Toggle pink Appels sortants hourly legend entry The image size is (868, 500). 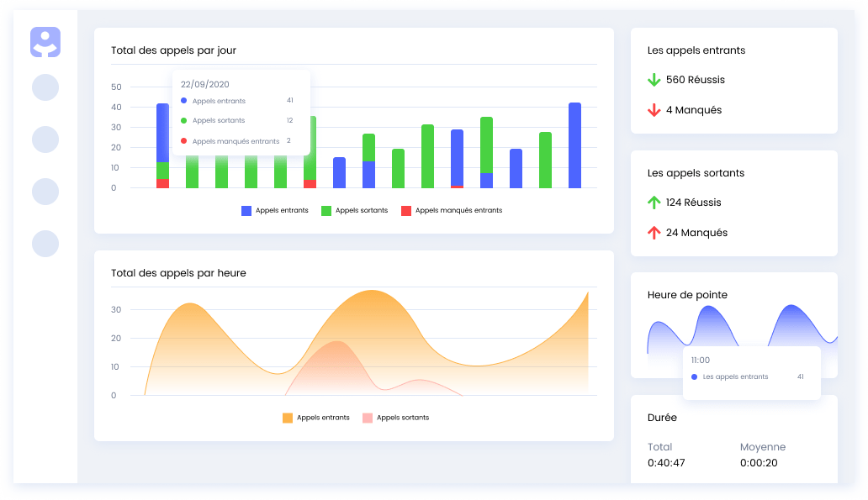pyautogui.click(x=395, y=418)
